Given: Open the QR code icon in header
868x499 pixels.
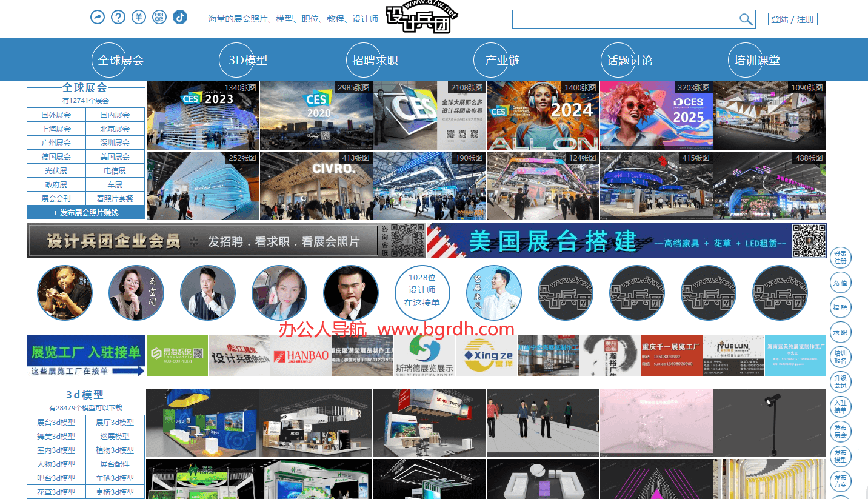Looking at the screenshot, I should pyautogui.click(x=159, y=17).
